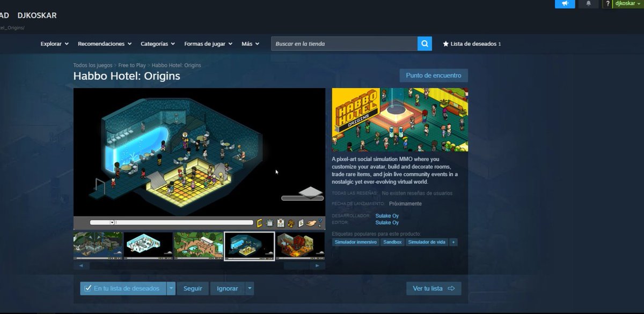Open the djkoskar account dropdown
The width and height of the screenshot is (644, 314).
coord(627,4)
